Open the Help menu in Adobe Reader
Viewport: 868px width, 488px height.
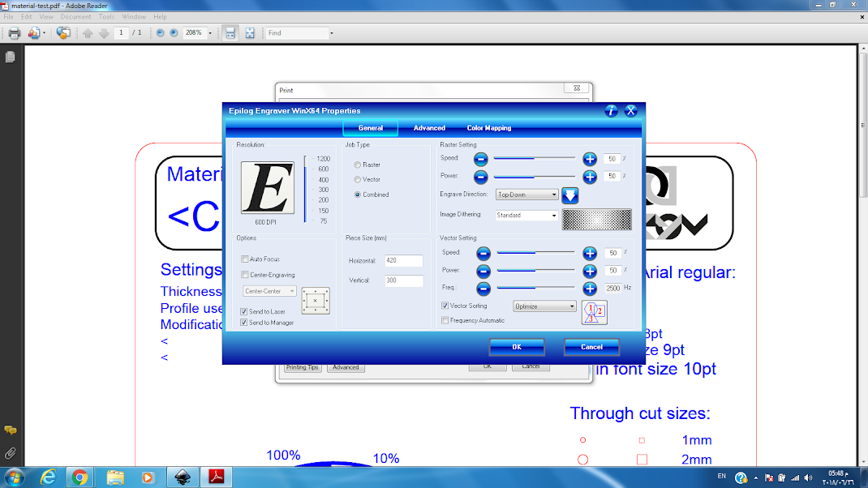(x=160, y=17)
